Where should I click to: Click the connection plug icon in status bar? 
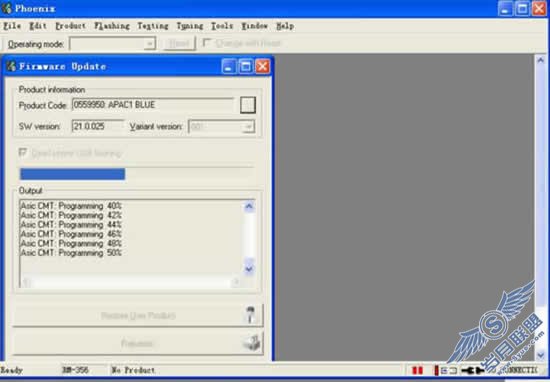pos(472,370)
